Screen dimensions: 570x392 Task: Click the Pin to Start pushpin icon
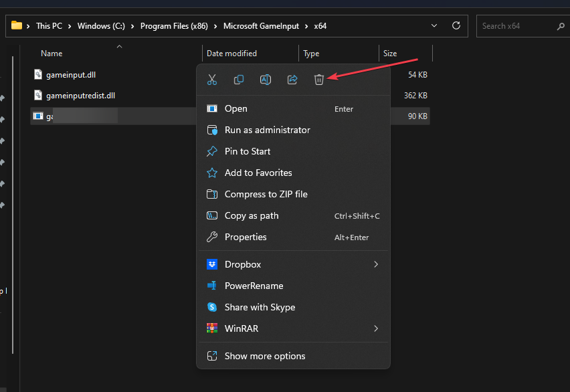click(212, 151)
